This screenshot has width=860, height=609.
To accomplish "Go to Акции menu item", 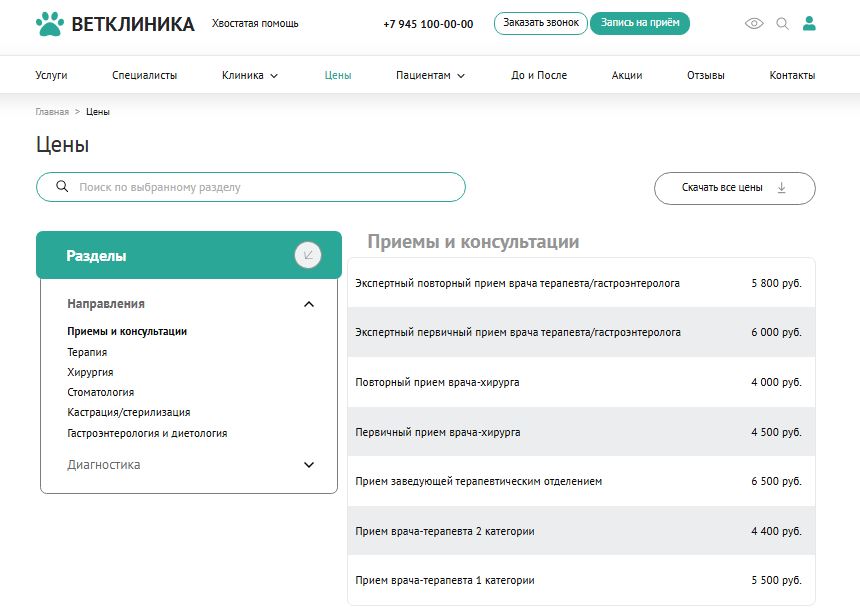I will point(627,75).
